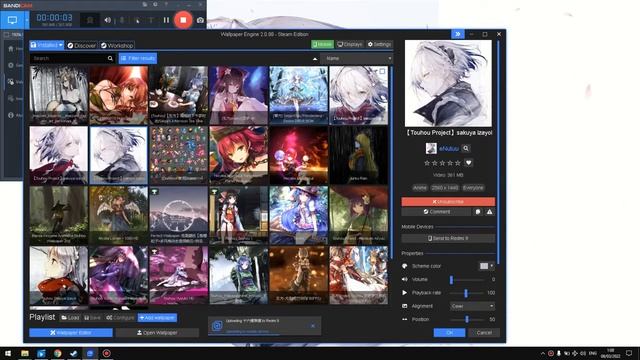
Task: Save the playlist
Action: click(92, 318)
